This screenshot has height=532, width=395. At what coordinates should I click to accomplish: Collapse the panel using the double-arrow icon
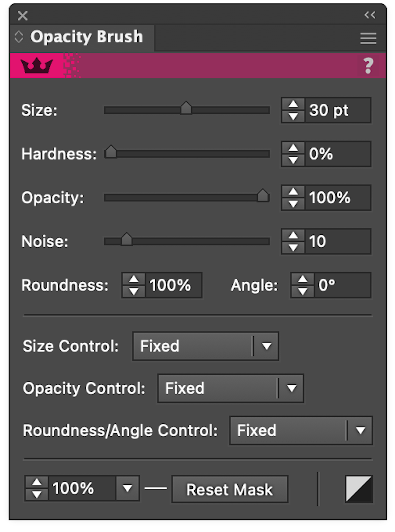tap(369, 15)
